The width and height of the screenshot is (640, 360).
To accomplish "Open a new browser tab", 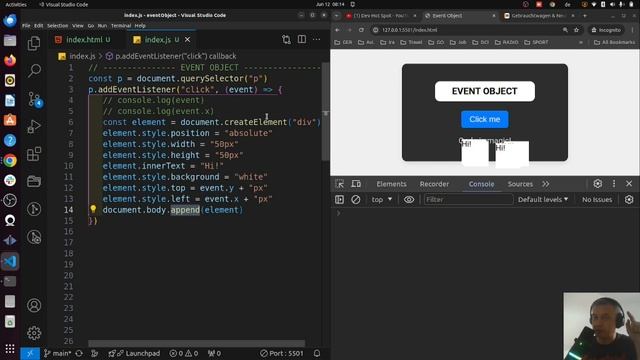I will point(585,16).
